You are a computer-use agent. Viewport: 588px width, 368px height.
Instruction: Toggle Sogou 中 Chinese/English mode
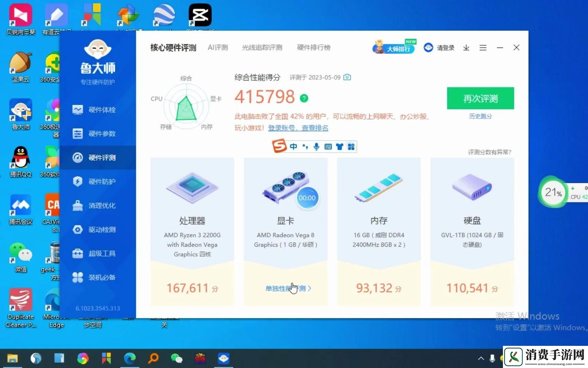pos(293,147)
